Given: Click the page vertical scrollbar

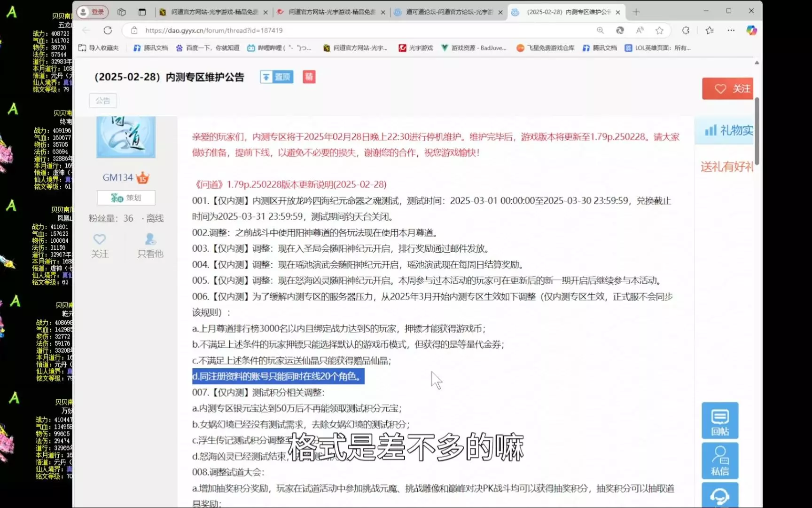Looking at the screenshot, I should click(x=757, y=131).
